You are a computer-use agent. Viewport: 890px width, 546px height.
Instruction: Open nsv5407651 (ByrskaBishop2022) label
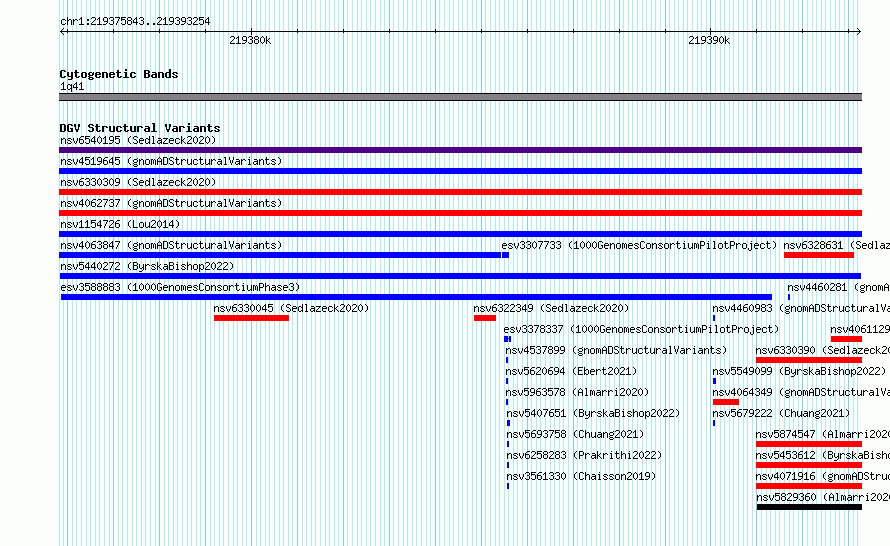tap(593, 413)
